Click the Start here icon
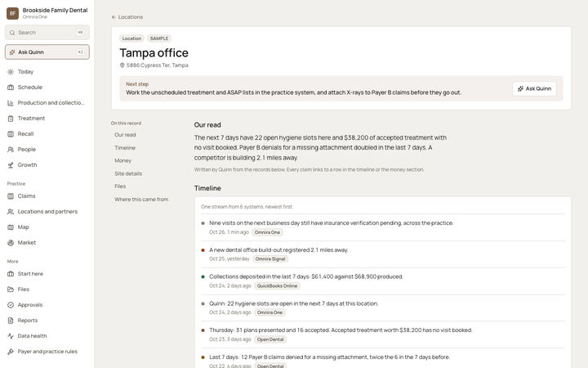Image resolution: width=588 pixels, height=368 pixels. pyautogui.click(x=11, y=274)
